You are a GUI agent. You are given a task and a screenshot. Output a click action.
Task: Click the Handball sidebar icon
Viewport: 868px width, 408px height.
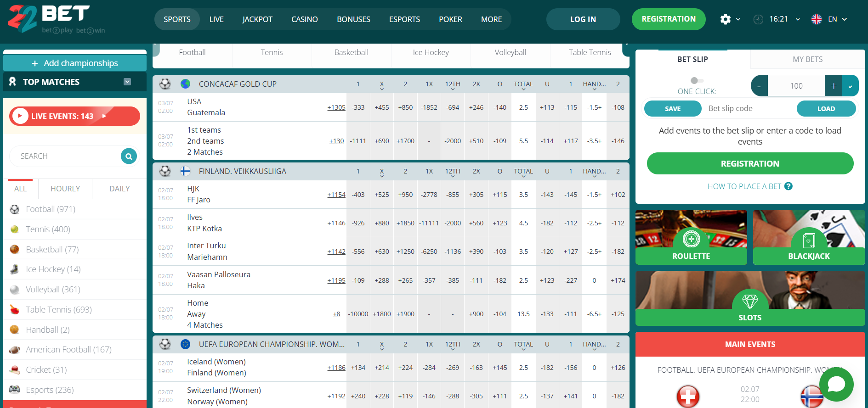[15, 330]
